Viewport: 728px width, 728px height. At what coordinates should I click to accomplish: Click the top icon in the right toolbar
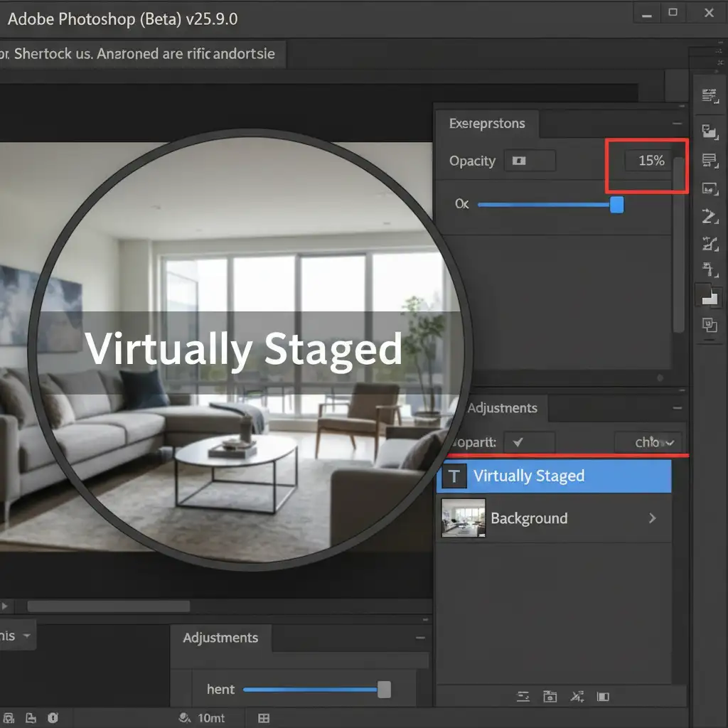point(709,96)
